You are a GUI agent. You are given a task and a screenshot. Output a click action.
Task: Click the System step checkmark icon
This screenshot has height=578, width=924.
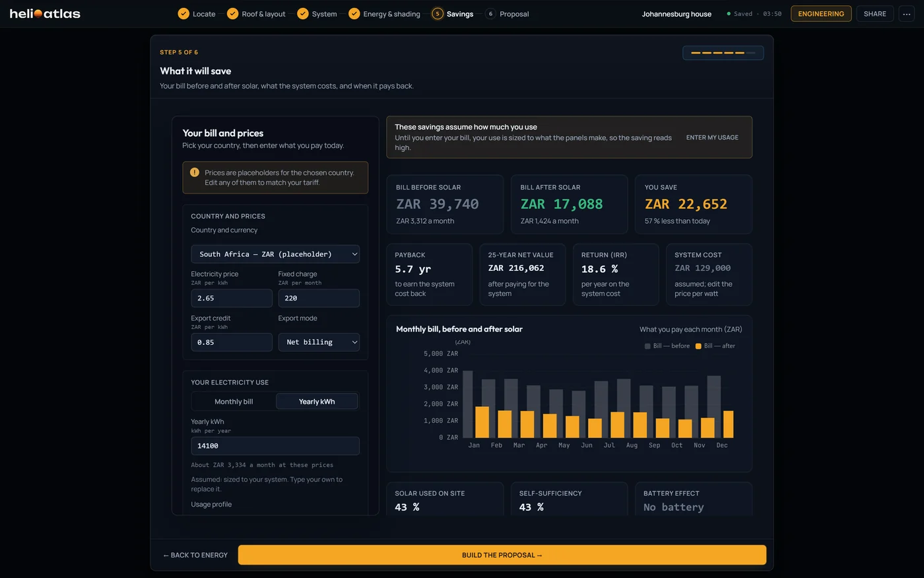(x=303, y=14)
